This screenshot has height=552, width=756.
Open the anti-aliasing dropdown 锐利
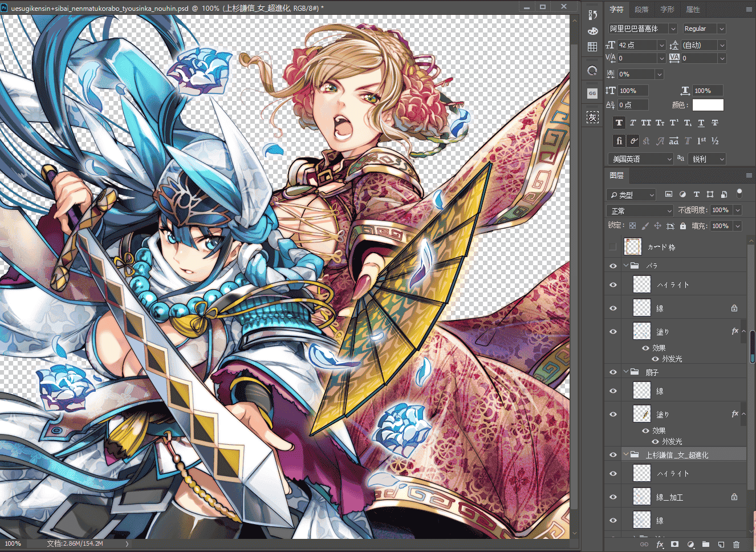coord(707,159)
